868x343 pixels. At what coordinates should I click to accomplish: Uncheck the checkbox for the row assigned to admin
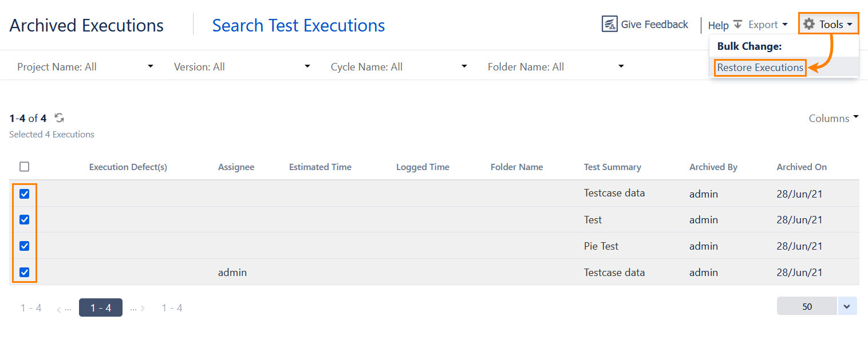click(24, 273)
